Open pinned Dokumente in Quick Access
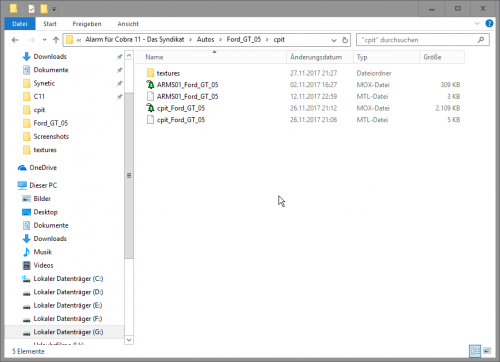500x362 pixels. tap(51, 70)
